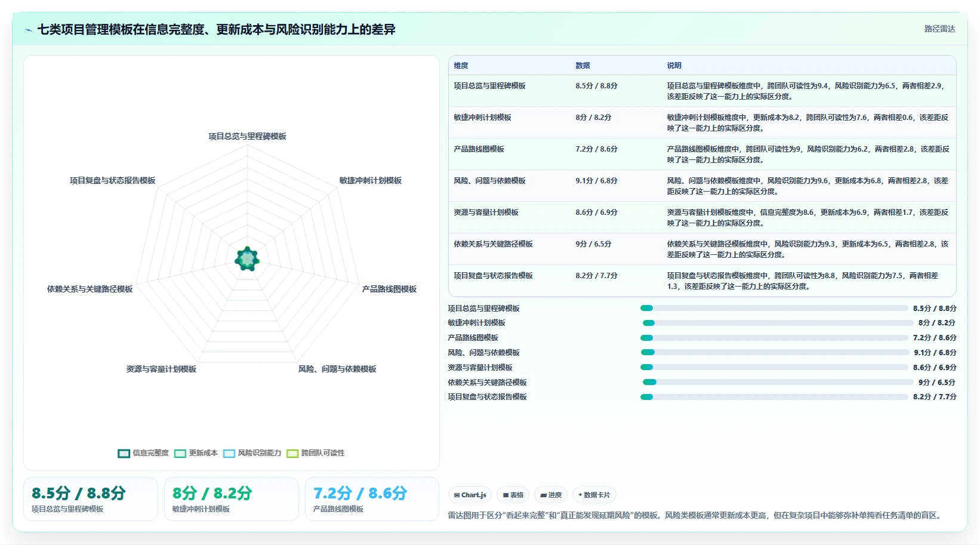Click the progress bar for 依赖关系与关键路径模板
Image resolution: width=980 pixels, height=545 pixels.
coord(778,383)
